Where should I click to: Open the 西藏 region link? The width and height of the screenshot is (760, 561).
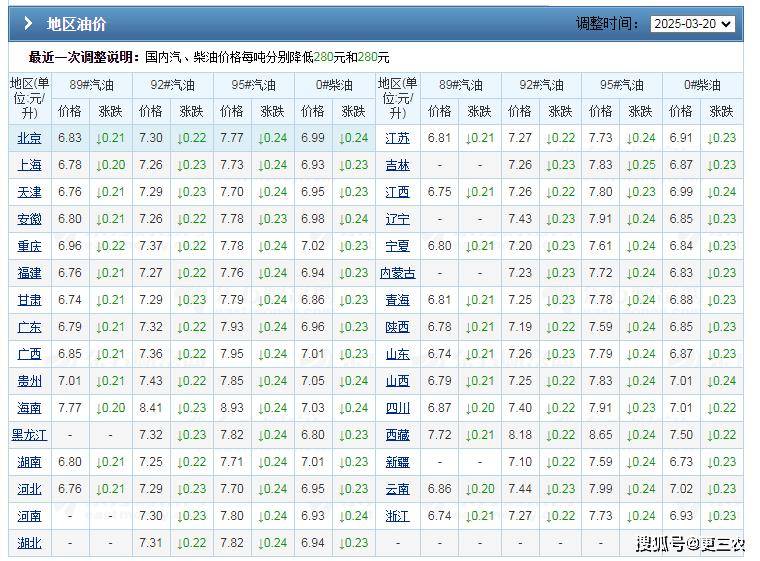[397, 435]
